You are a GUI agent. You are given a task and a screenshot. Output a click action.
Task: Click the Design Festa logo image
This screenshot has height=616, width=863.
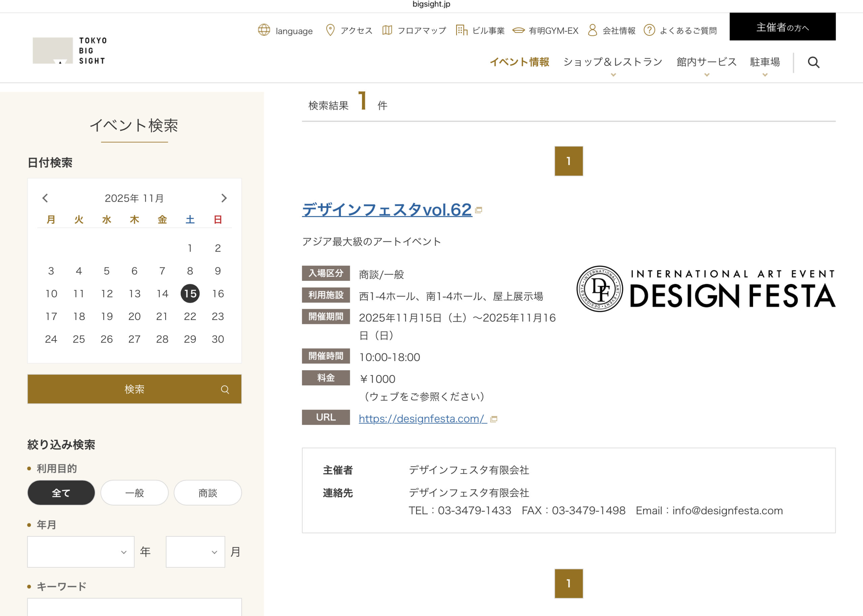pyautogui.click(x=706, y=289)
